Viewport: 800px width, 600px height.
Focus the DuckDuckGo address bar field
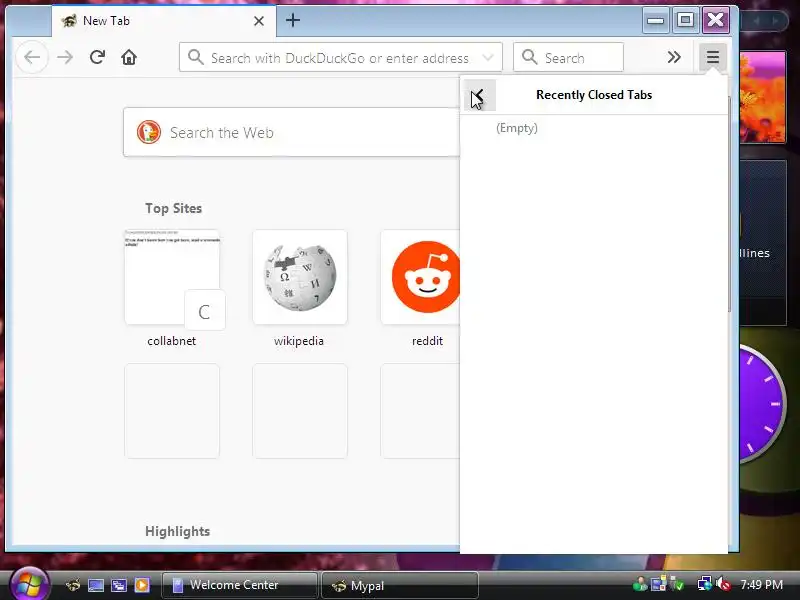click(340, 58)
